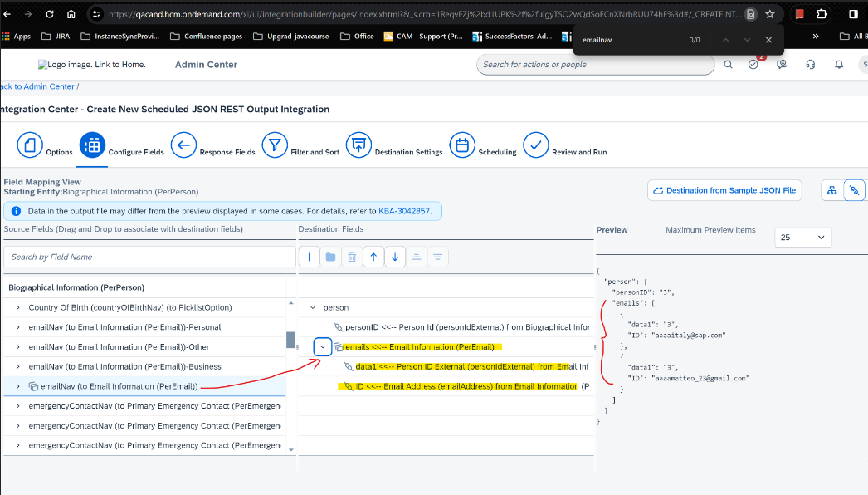
Task: Move destination field up
Action: click(373, 257)
